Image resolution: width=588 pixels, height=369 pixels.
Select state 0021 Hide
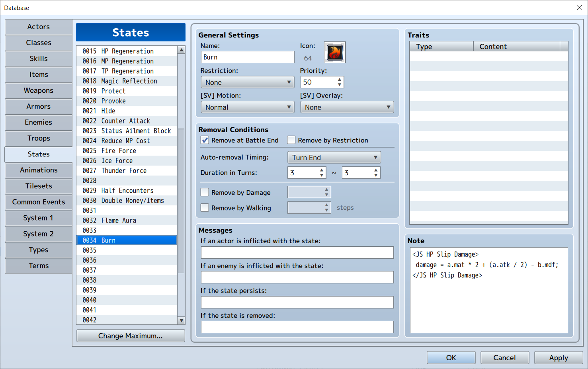tap(127, 111)
